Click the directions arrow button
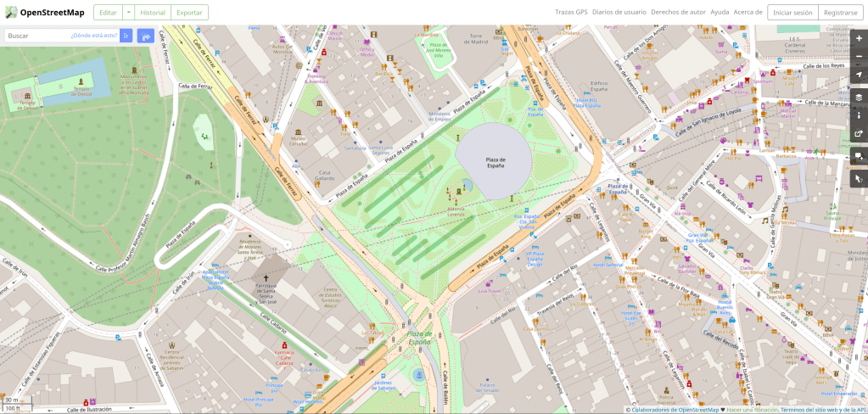Image resolution: width=868 pixels, height=414 pixels. pyautogui.click(x=145, y=36)
